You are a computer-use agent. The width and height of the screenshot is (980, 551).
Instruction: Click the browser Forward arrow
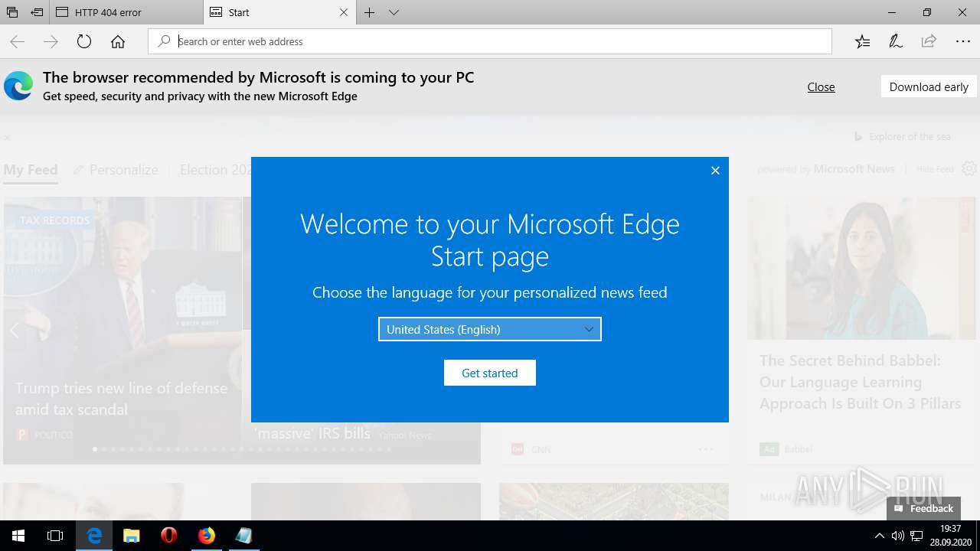pos(51,41)
